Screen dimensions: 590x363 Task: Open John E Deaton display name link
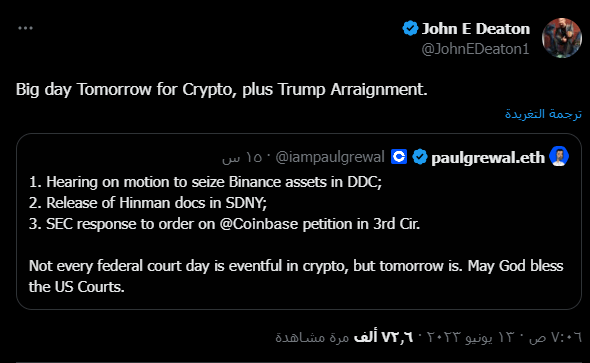[x=476, y=29]
